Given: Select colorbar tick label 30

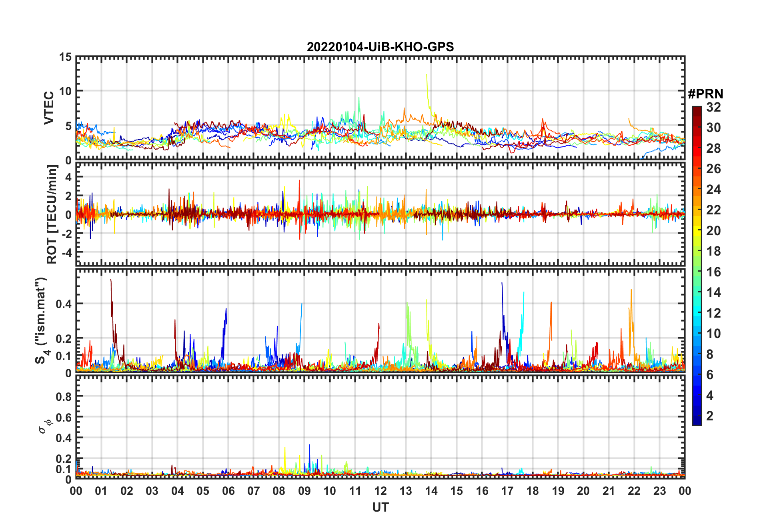Looking at the screenshot, I should click(714, 128).
